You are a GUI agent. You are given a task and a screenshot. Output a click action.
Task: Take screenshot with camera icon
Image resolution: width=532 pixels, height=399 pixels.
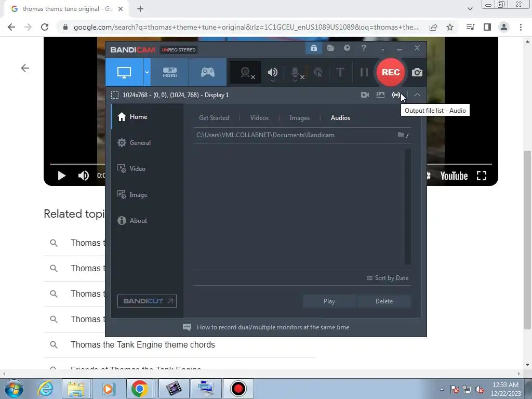click(417, 72)
